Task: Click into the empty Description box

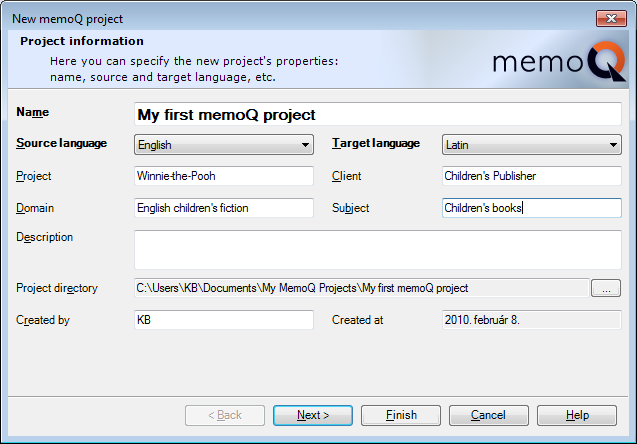Action: [378, 250]
